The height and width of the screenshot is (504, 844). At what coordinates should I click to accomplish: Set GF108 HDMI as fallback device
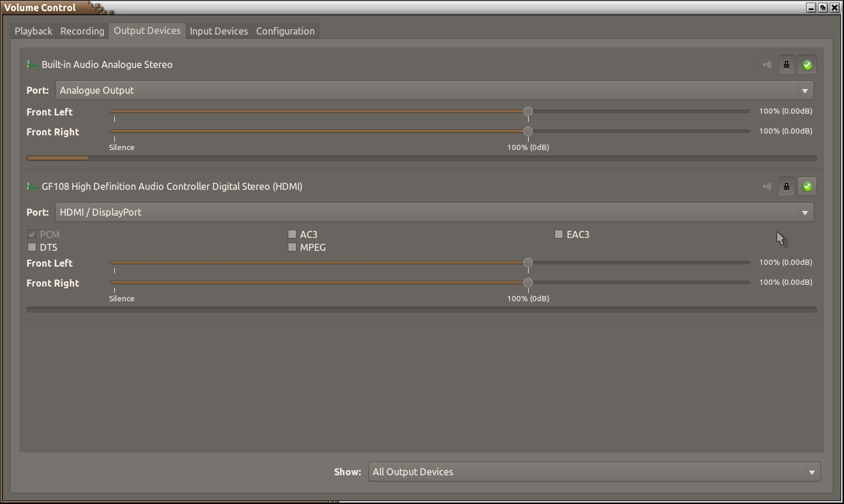pos(807,187)
